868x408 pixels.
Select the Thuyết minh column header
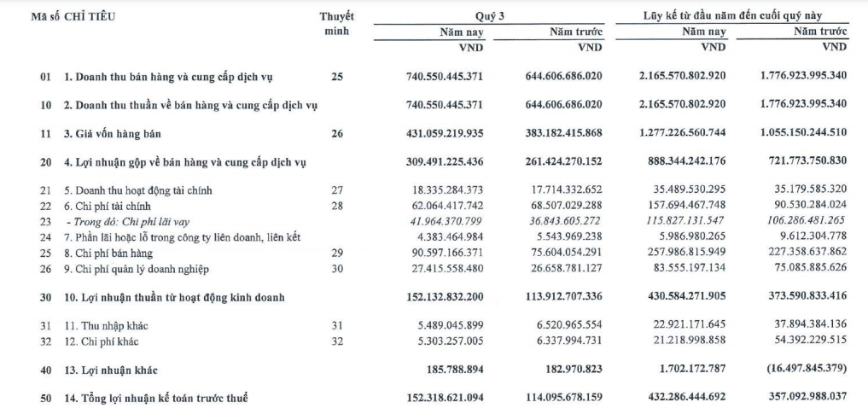336,24
